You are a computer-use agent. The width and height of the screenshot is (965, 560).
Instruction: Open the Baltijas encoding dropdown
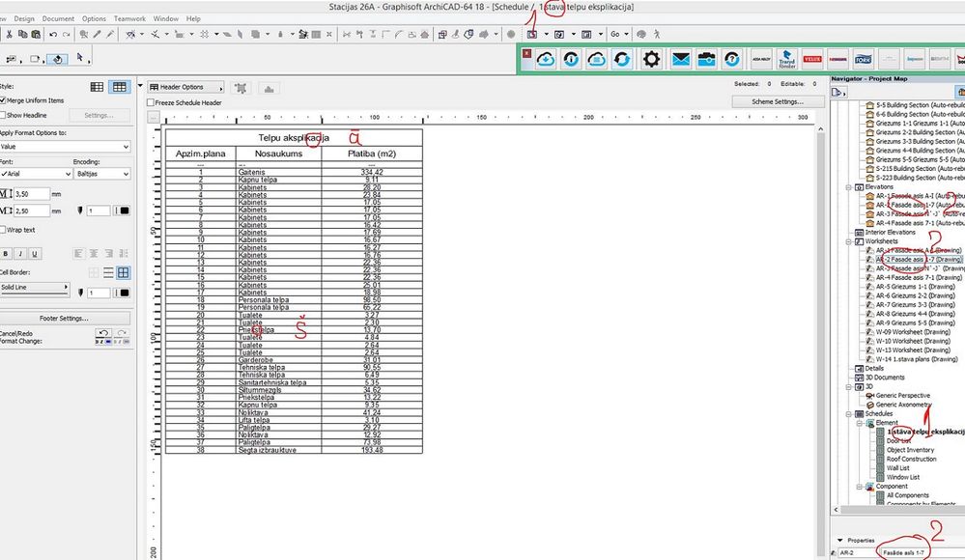pos(102,174)
